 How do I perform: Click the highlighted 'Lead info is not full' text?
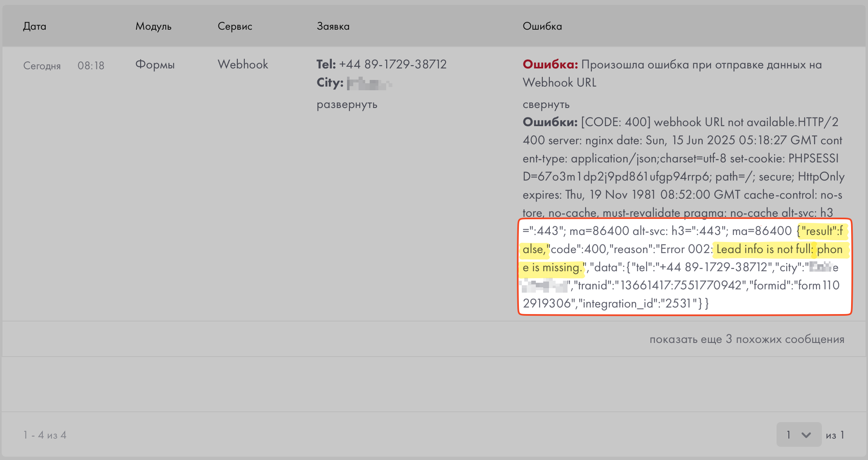pyautogui.click(x=763, y=249)
